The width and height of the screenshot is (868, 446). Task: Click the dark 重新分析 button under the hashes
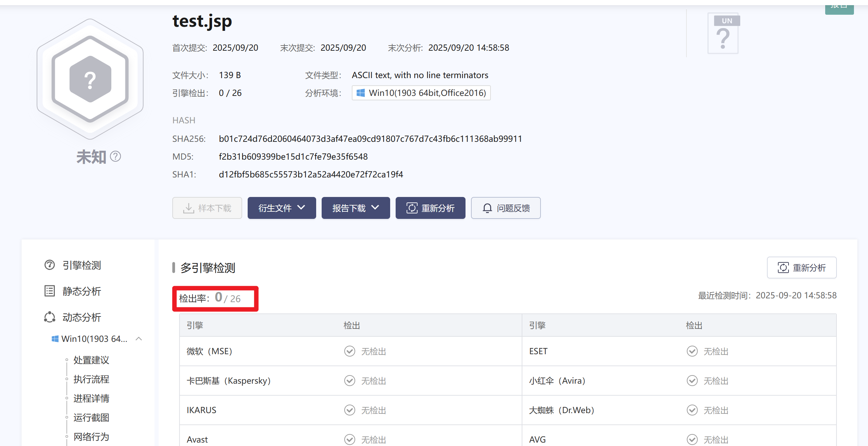click(x=430, y=208)
